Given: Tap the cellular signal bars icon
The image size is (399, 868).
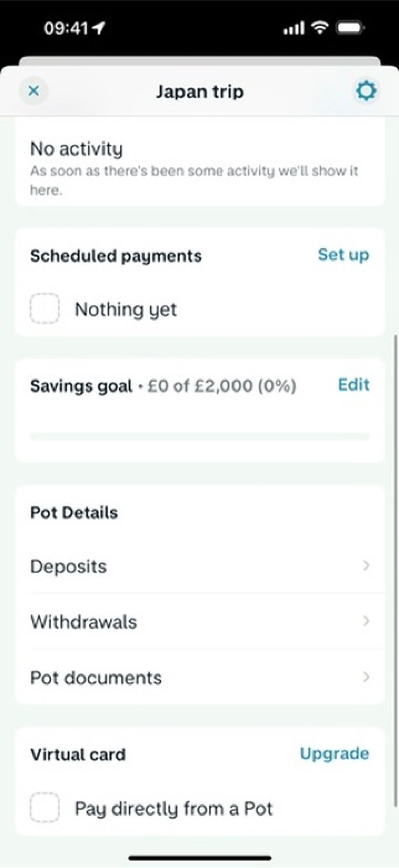Looking at the screenshot, I should click(x=294, y=28).
